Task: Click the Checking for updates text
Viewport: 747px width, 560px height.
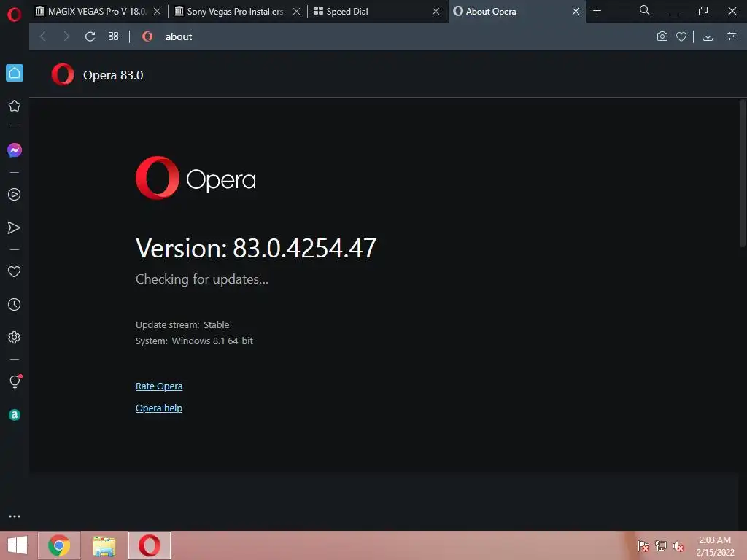Action: tap(202, 279)
